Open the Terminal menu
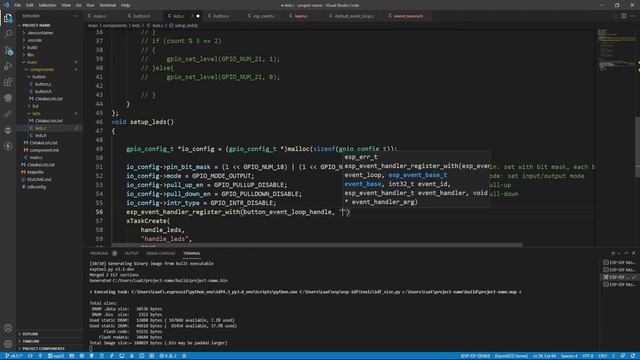 coord(108,5)
